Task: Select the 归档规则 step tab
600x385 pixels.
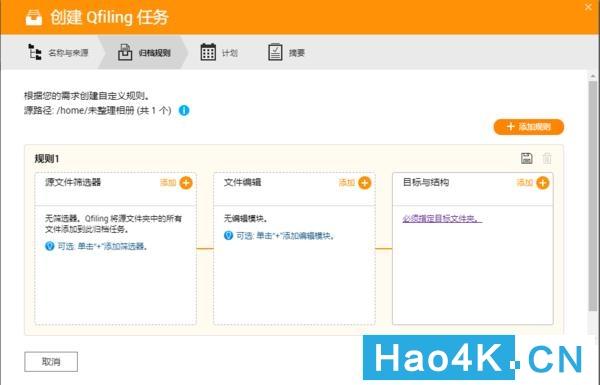Action: (x=144, y=52)
